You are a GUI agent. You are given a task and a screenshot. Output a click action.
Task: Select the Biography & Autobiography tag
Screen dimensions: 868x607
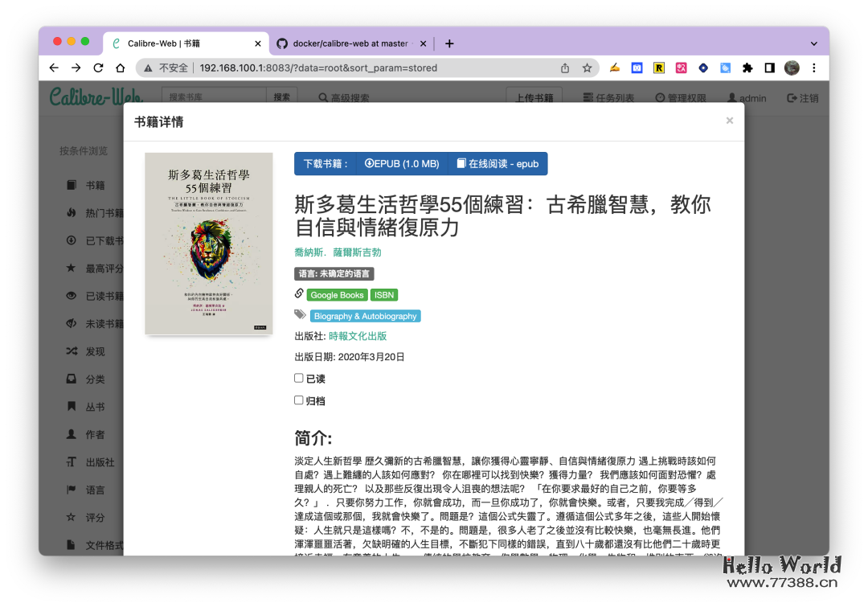coord(365,316)
